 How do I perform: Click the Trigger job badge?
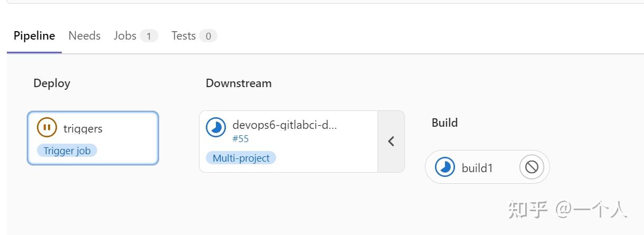point(67,151)
